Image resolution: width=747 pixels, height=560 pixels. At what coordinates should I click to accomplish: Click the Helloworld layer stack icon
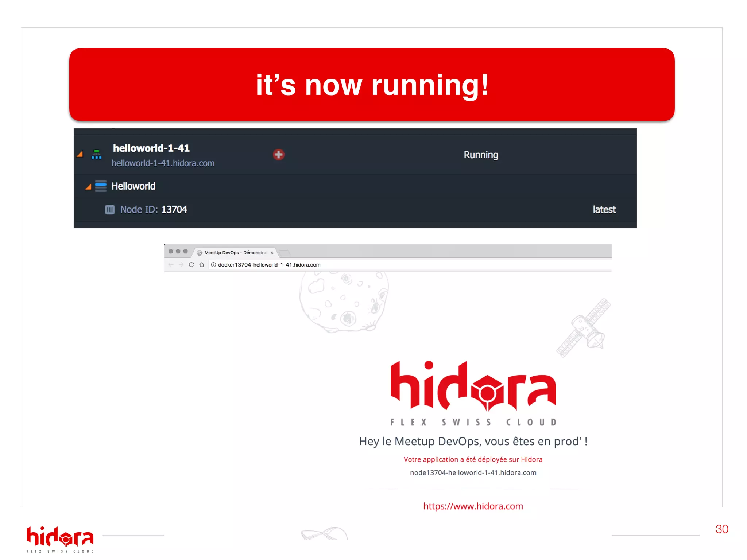coord(101,186)
